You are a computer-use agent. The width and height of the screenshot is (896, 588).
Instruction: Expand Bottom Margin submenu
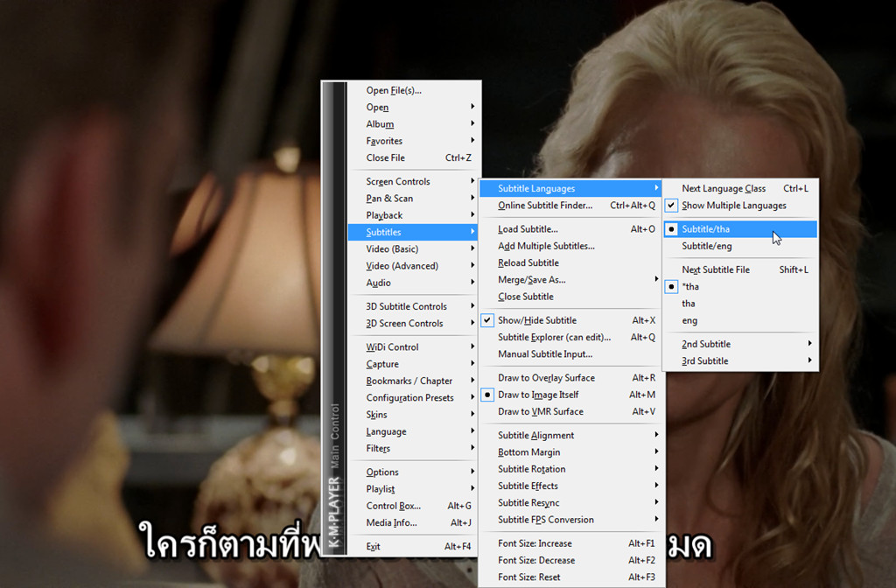click(570, 452)
